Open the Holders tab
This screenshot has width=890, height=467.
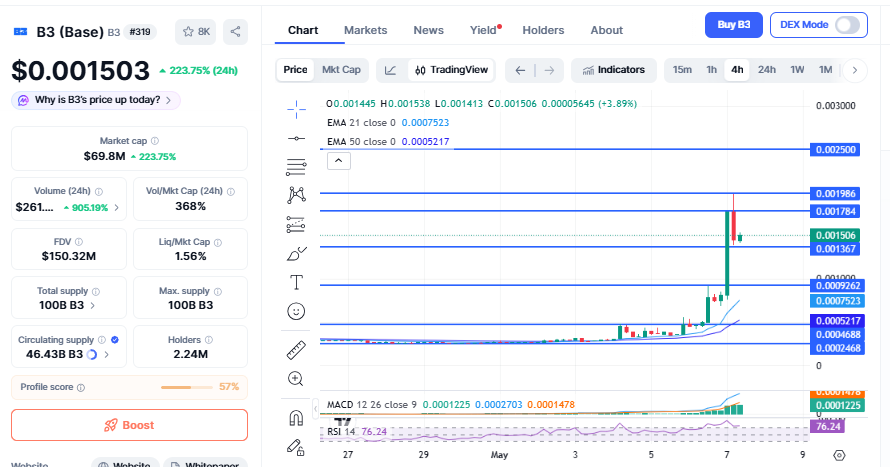(x=543, y=31)
